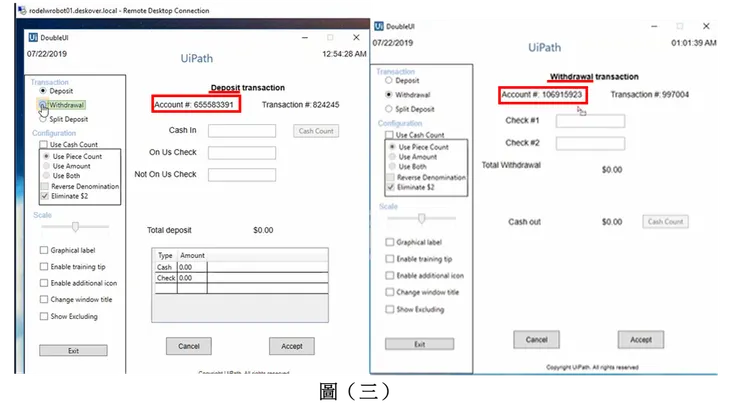740x415 pixels.
Task: Choose Use Piece Count in right window
Action: point(392,147)
